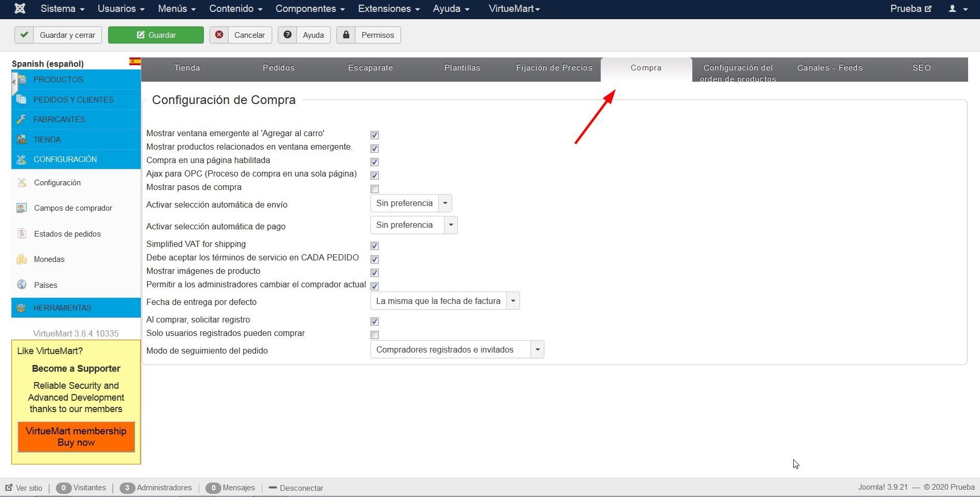This screenshot has height=497, width=980.
Task: Enable 'Solo usuarios registrados pueden comprar' checkbox
Action: click(x=375, y=335)
